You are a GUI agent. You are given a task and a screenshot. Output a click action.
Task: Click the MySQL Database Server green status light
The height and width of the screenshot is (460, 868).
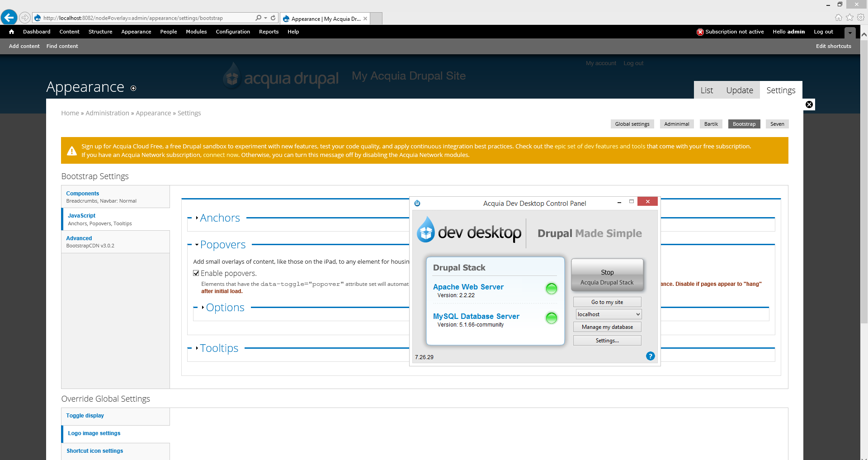pos(552,318)
